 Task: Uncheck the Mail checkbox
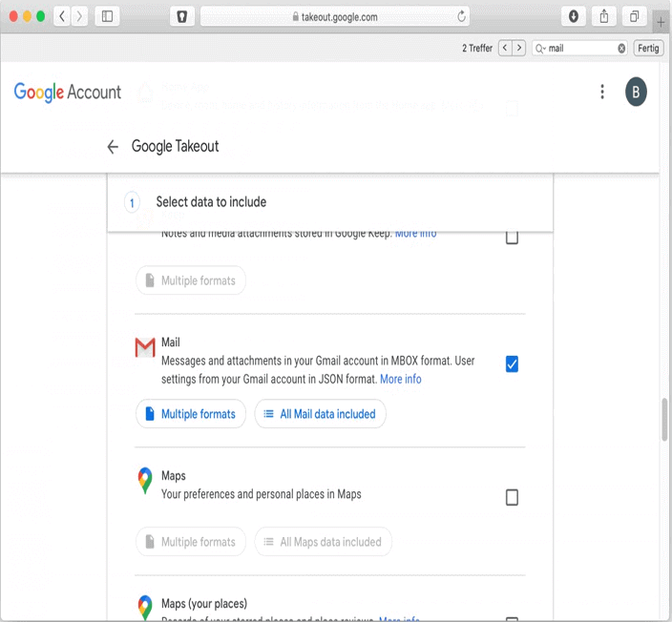coord(512,364)
